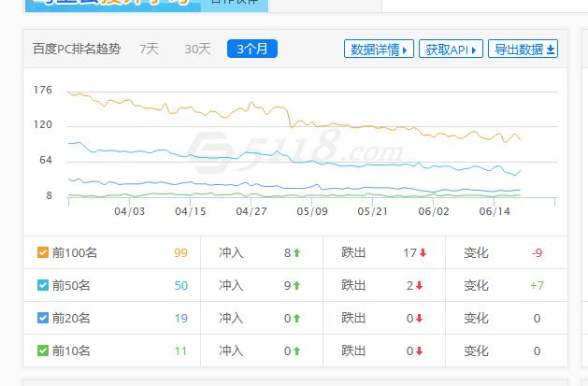The image size is (588, 386).
Task: Click red down arrow in 前10名 row
Action: coord(419,351)
